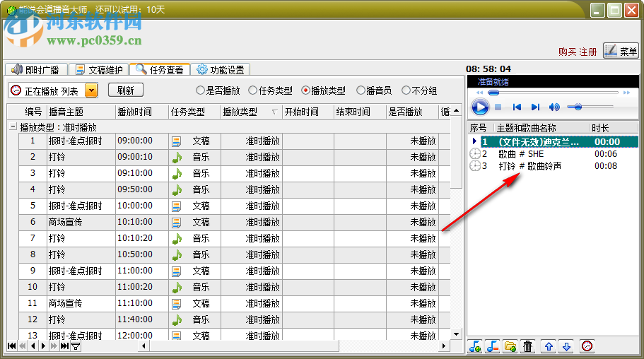Click the add song icon below the playlist

pos(476,347)
